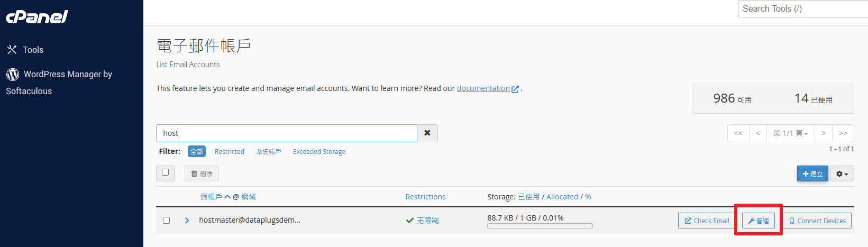Viewport: 868px width, 247px height.
Task: Select the Exceeded Storage filter
Action: click(319, 152)
